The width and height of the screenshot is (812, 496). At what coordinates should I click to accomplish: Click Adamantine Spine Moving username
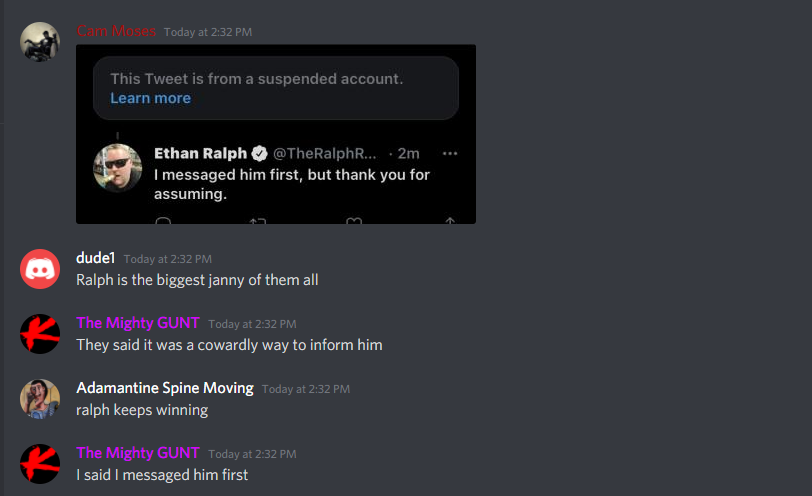pyautogui.click(x=165, y=388)
